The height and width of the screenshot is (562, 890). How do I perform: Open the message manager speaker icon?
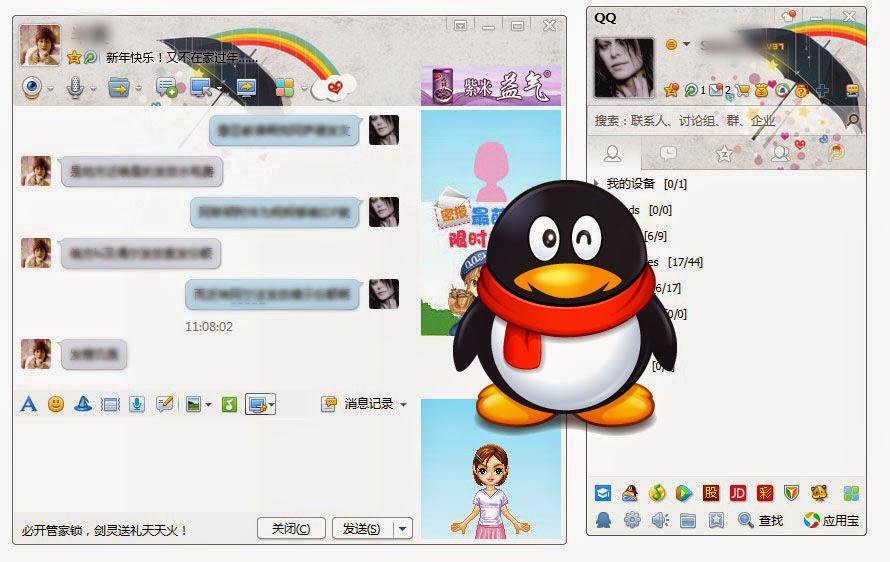660,520
